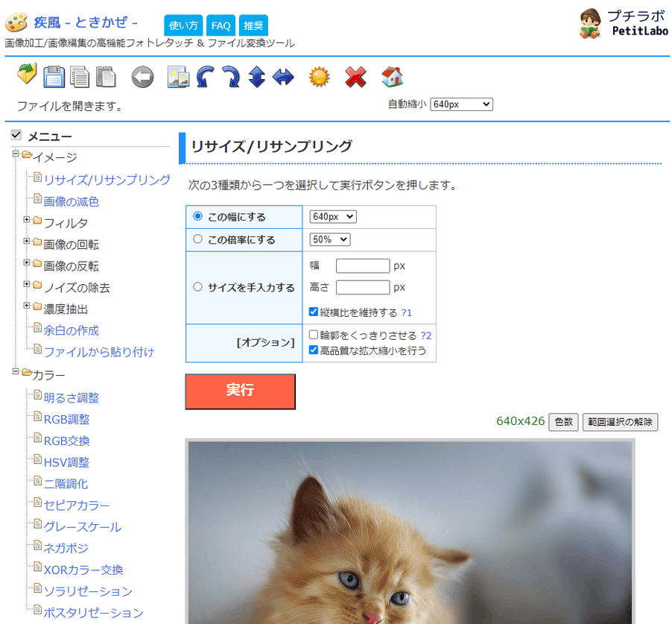Open グレースケール menu item
This screenshot has height=624, width=672.
(83, 526)
